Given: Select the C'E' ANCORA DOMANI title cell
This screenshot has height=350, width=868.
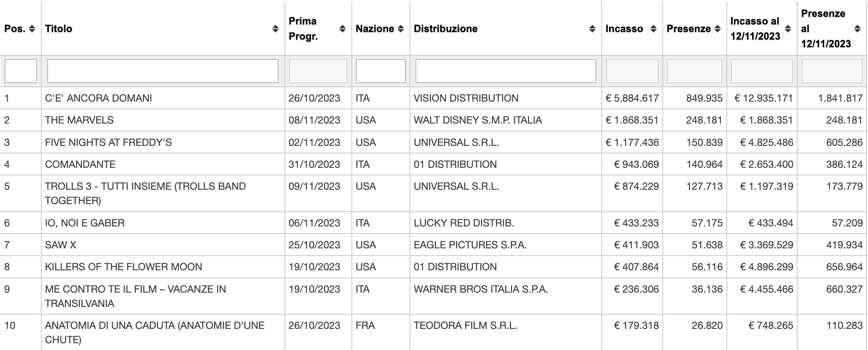Looking at the screenshot, I should (x=99, y=98).
